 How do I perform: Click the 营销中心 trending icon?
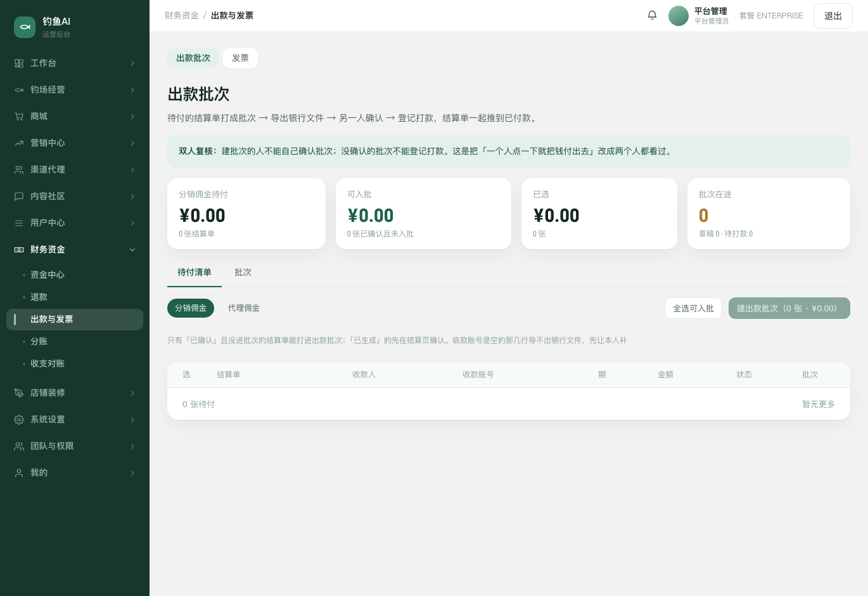pos(19,143)
